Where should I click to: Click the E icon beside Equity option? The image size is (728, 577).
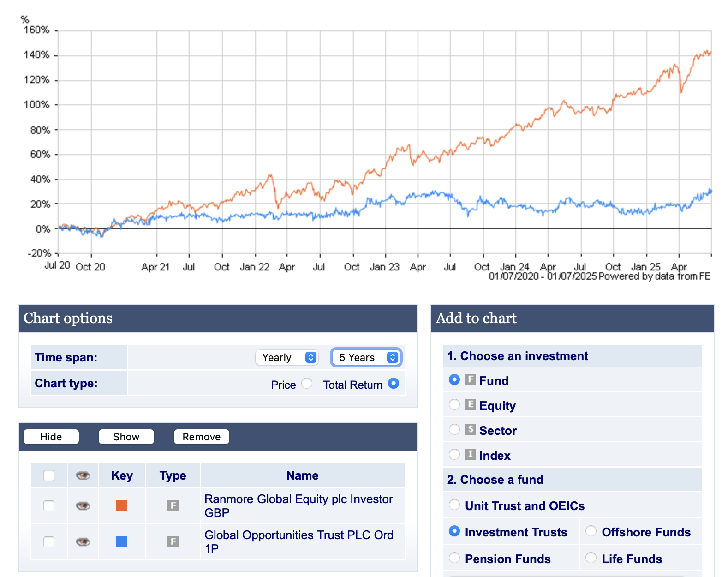470,404
